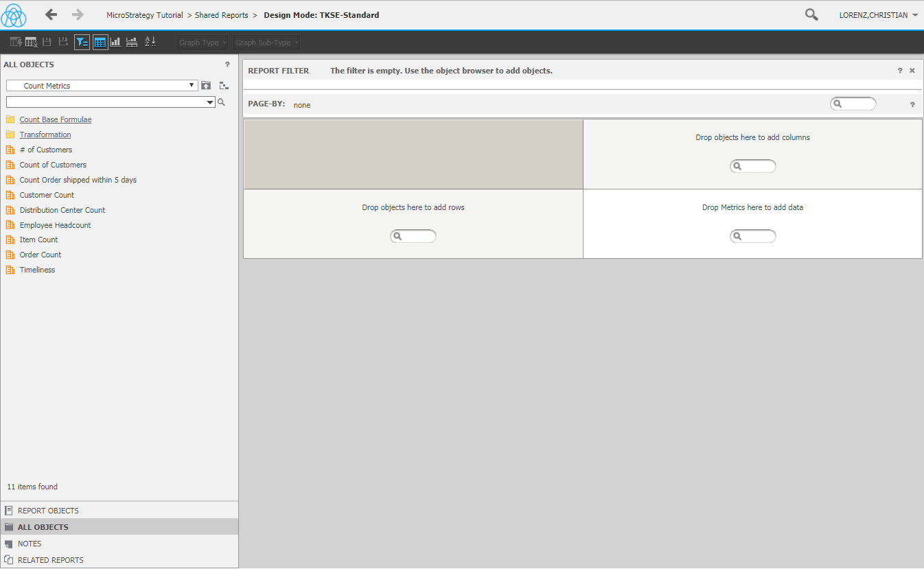
Task: Open the Count Base Formulae folder
Action: (x=56, y=119)
